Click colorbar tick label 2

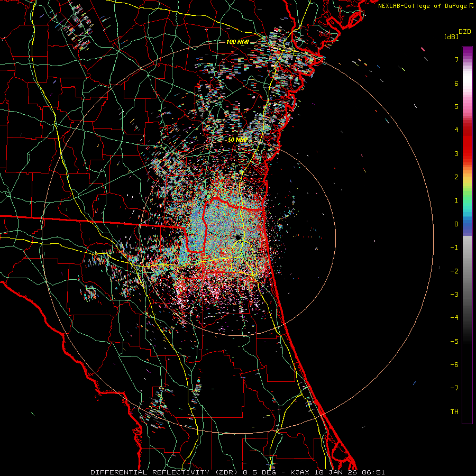tap(456, 177)
